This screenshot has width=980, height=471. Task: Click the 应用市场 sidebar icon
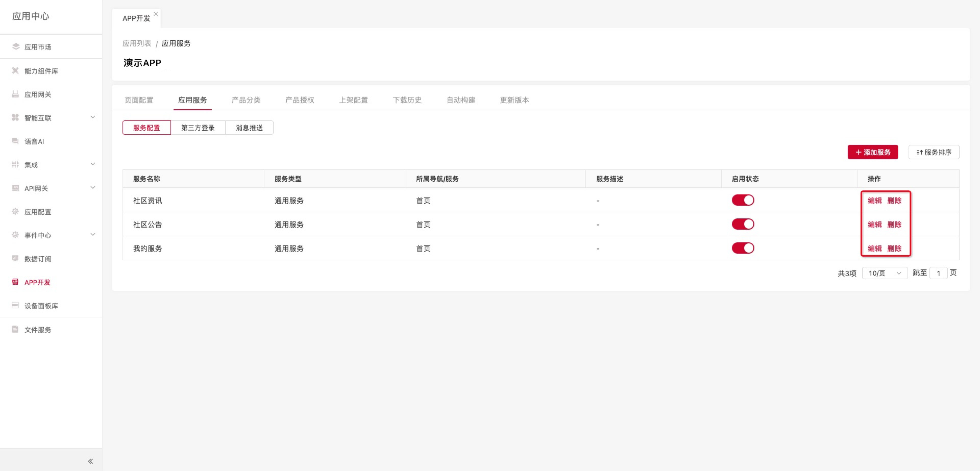click(16, 46)
